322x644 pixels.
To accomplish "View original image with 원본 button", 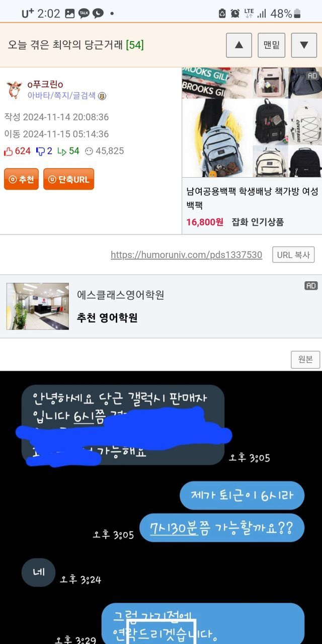I will tap(305, 359).
